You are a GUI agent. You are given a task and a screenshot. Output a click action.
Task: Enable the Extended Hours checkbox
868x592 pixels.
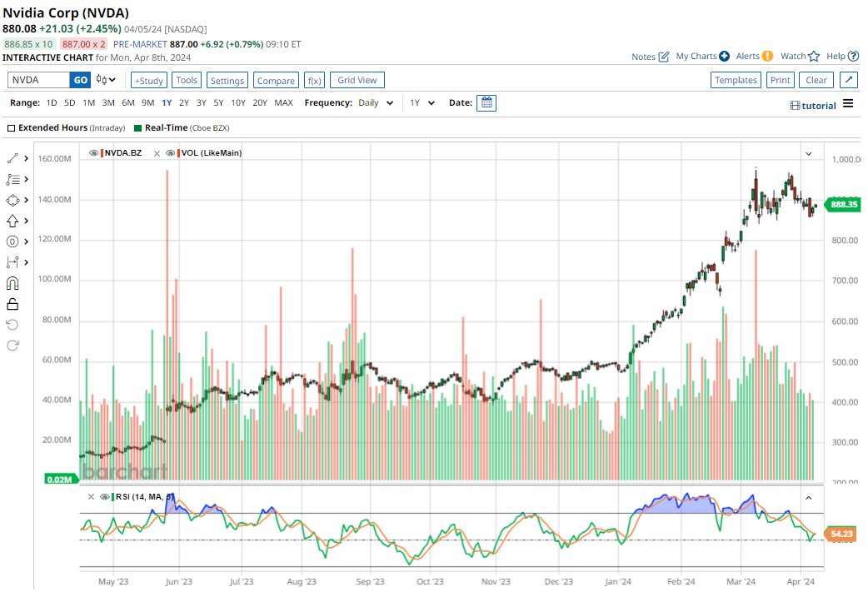[11, 128]
